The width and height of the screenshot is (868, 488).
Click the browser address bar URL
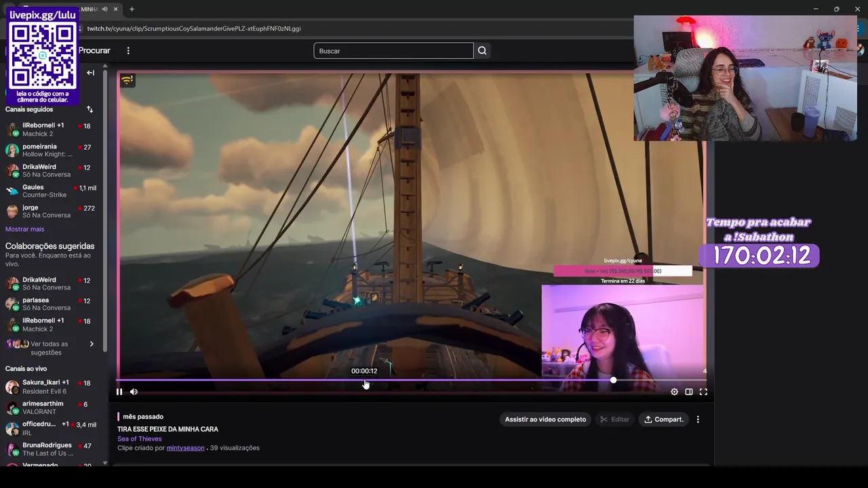194,28
